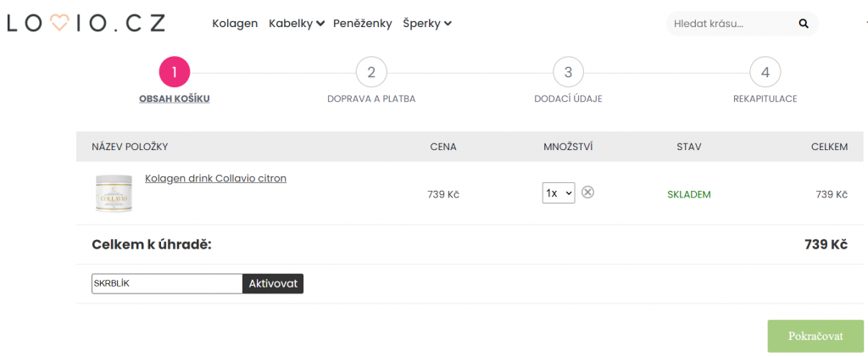Select step 1 circle Obsah košíku

(x=175, y=73)
